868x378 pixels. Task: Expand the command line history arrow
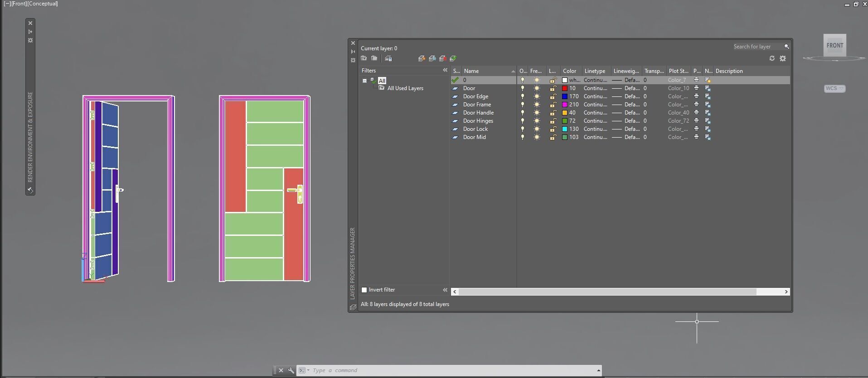598,370
